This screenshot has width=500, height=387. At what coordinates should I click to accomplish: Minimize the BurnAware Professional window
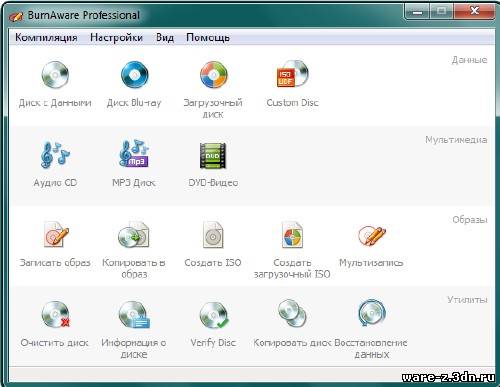tap(417, 12)
